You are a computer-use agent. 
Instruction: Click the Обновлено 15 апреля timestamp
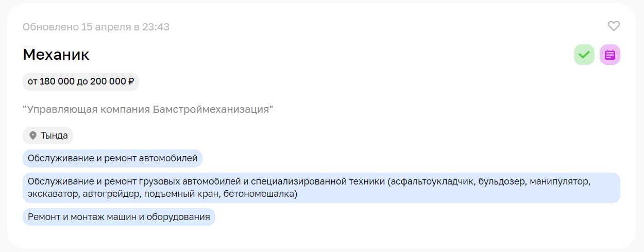pyautogui.click(x=77, y=27)
